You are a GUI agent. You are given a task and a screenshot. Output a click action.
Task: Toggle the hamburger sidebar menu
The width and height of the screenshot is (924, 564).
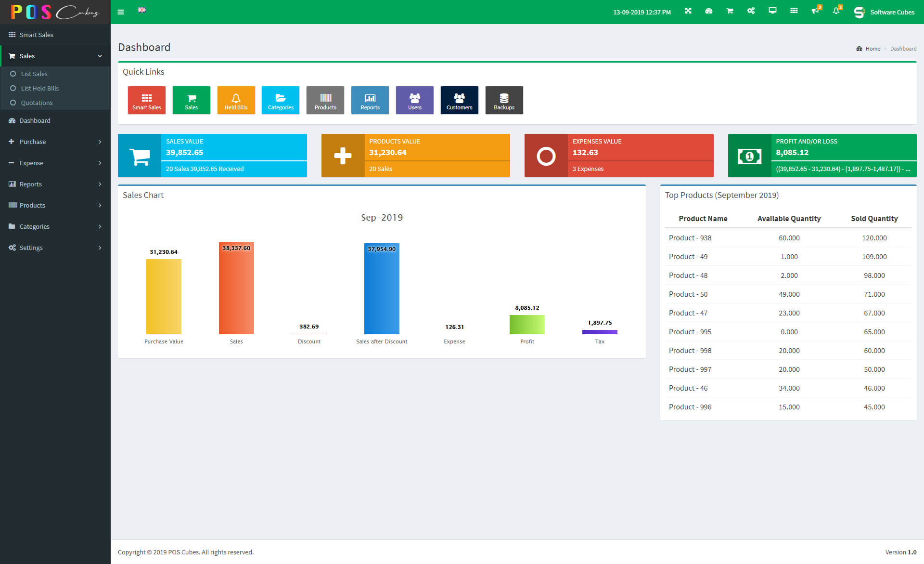(121, 12)
